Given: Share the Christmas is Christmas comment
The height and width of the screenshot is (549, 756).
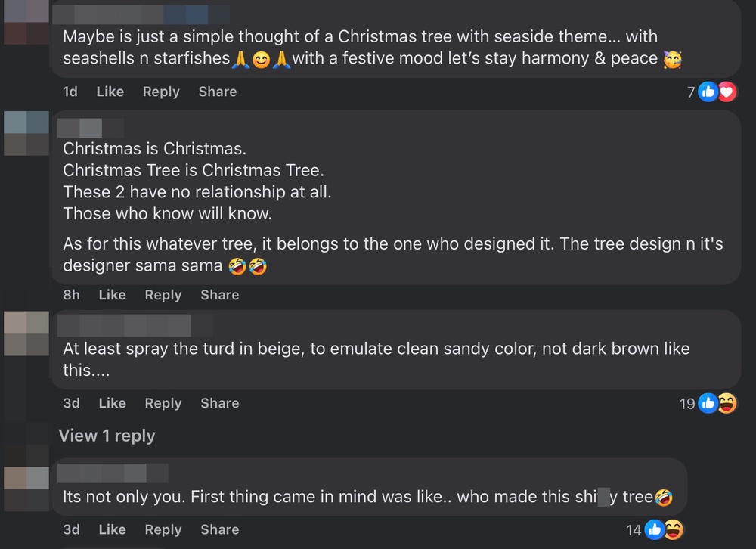Looking at the screenshot, I should (x=219, y=295).
